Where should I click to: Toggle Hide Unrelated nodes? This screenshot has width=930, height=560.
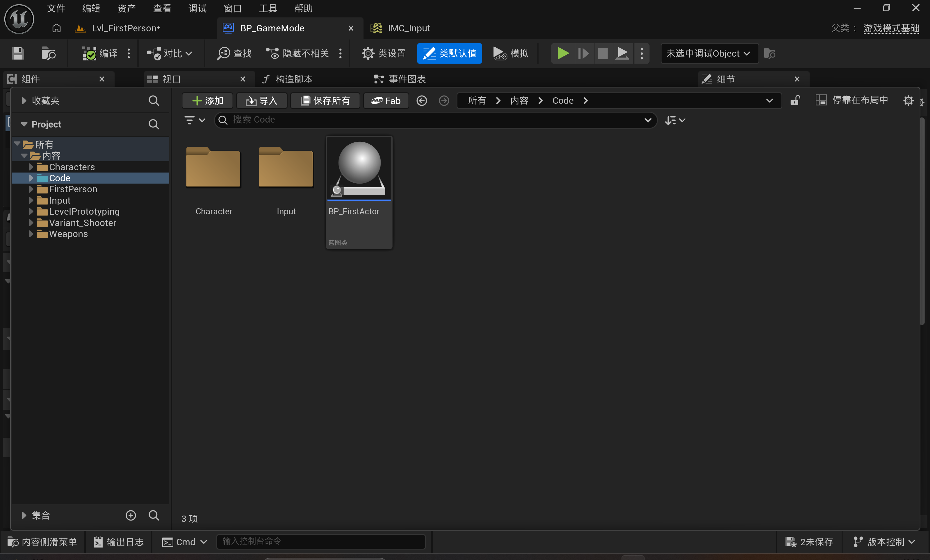298,53
